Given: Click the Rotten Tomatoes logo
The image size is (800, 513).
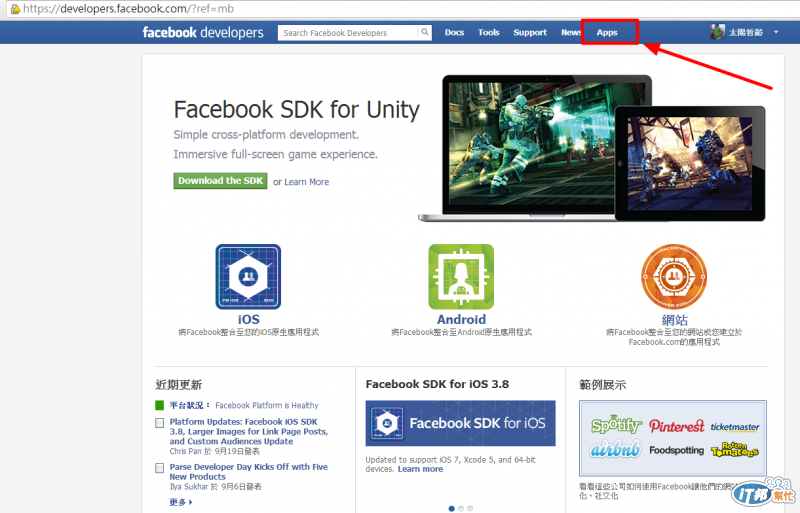Looking at the screenshot, I should point(735,449).
